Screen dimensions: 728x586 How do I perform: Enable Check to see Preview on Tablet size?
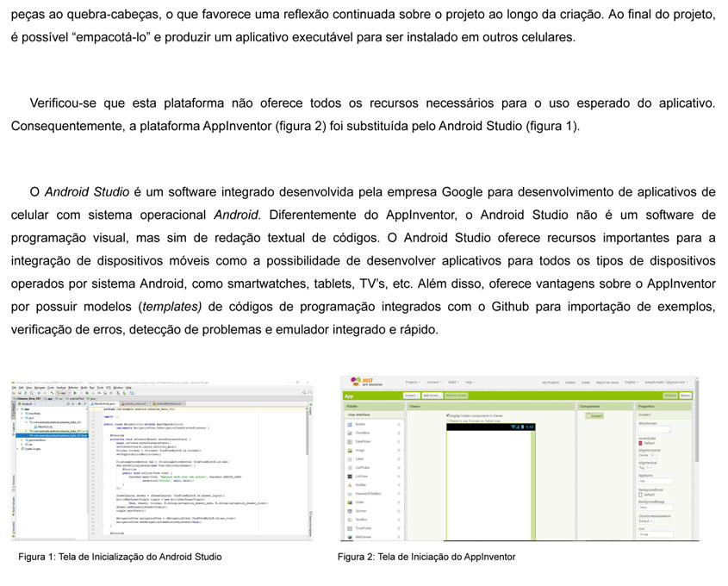pos(448,421)
